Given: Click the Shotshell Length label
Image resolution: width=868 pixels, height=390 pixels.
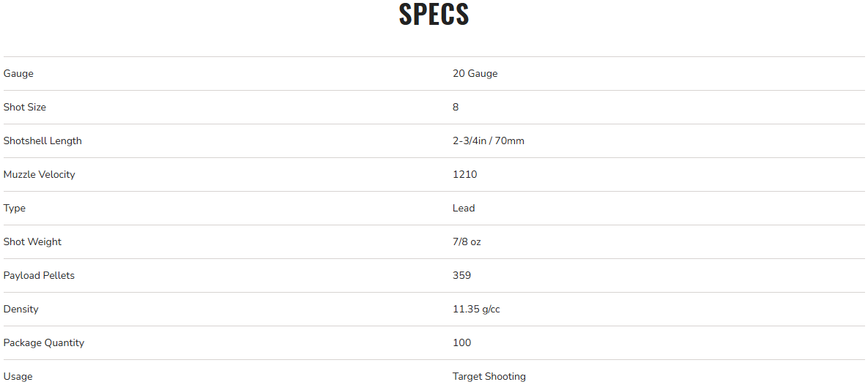Looking at the screenshot, I should pos(42,140).
